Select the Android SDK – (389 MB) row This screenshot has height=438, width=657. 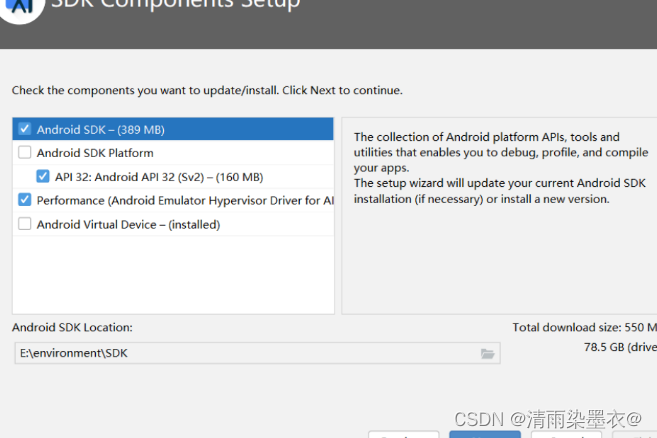[x=173, y=129]
